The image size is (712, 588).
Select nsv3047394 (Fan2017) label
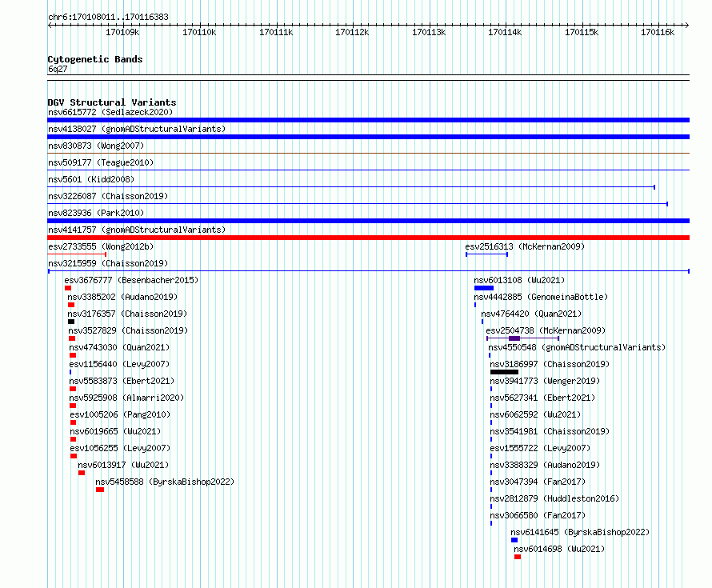(538, 482)
